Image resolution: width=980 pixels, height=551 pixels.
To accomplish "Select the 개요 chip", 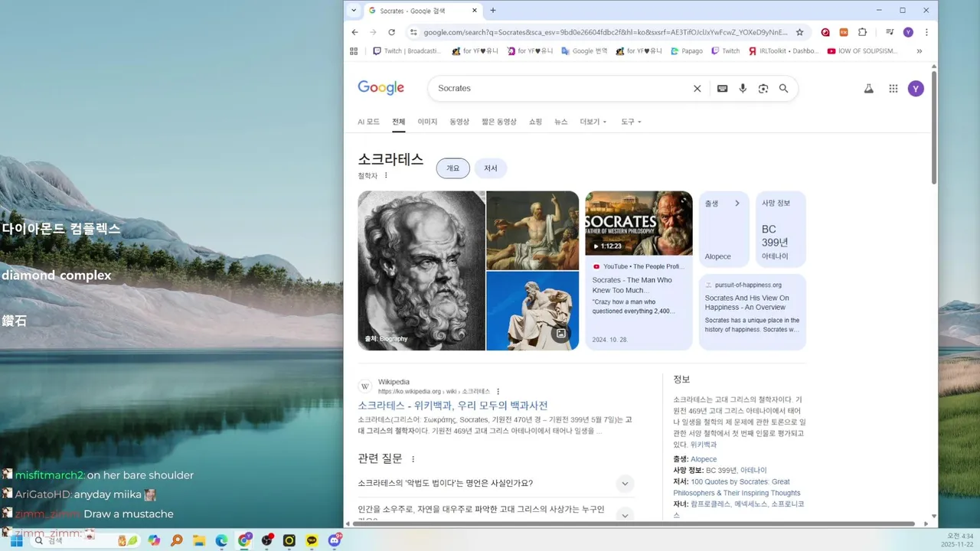I will tap(453, 168).
